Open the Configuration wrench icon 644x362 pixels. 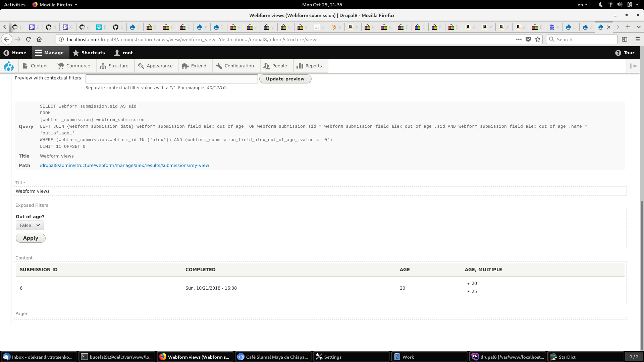click(219, 66)
